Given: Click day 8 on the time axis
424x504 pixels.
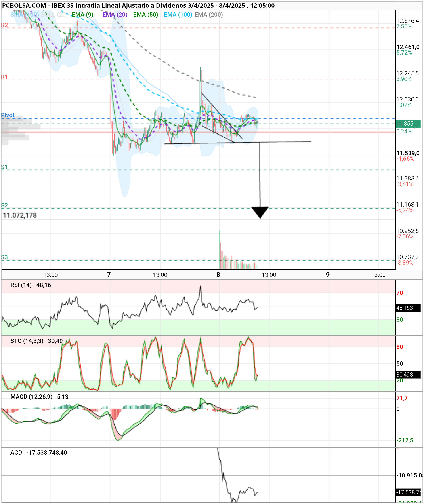Looking at the screenshot, I should pos(218,275).
